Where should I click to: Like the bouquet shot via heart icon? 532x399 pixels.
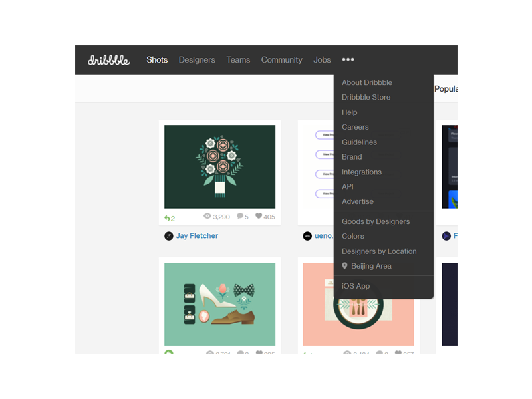(x=259, y=217)
